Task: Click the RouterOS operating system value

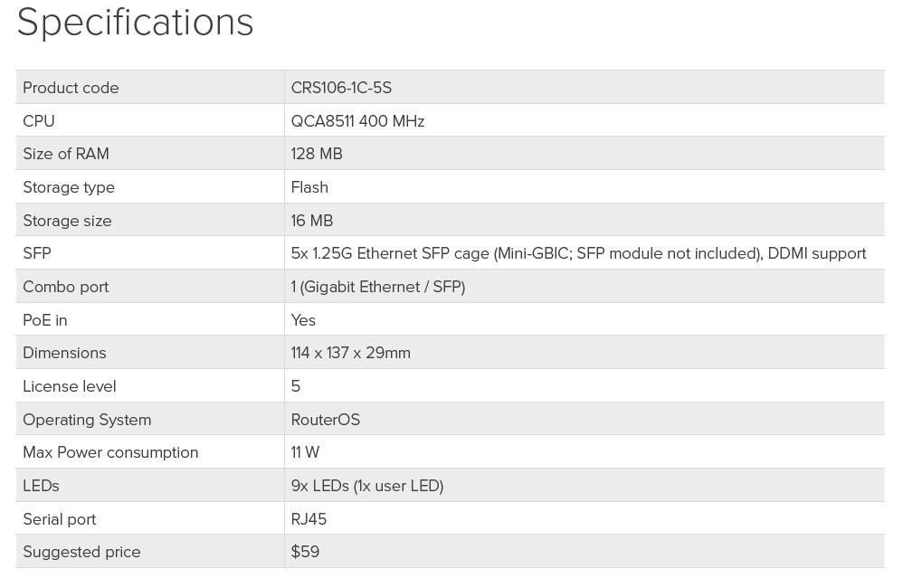Action: (326, 420)
